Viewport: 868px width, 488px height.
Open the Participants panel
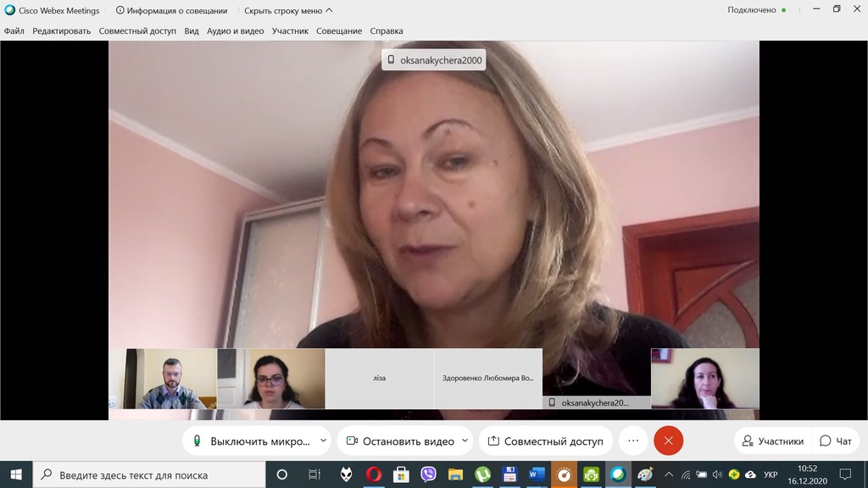(x=773, y=441)
